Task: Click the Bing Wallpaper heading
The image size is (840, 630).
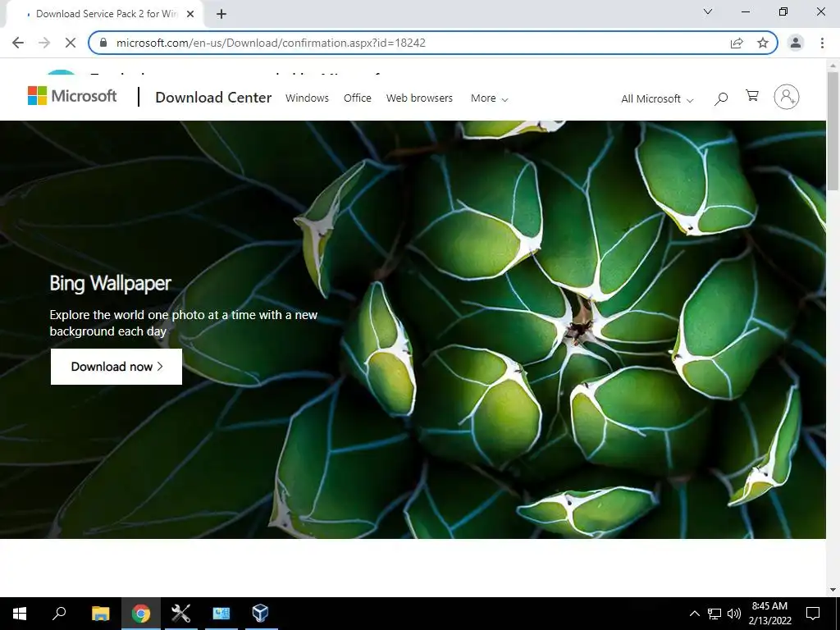Action: tap(111, 283)
